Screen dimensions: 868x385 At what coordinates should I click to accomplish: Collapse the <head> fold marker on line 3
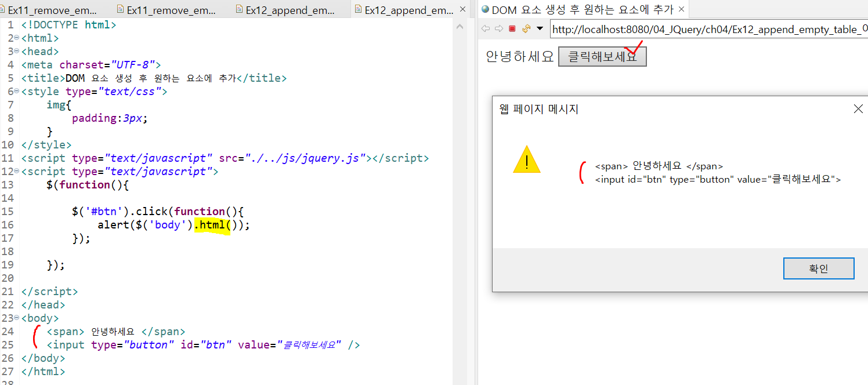click(16, 51)
